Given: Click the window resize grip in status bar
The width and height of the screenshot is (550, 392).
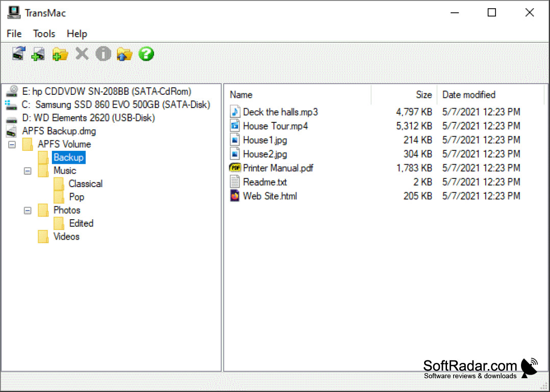Looking at the screenshot, I should point(544,386).
